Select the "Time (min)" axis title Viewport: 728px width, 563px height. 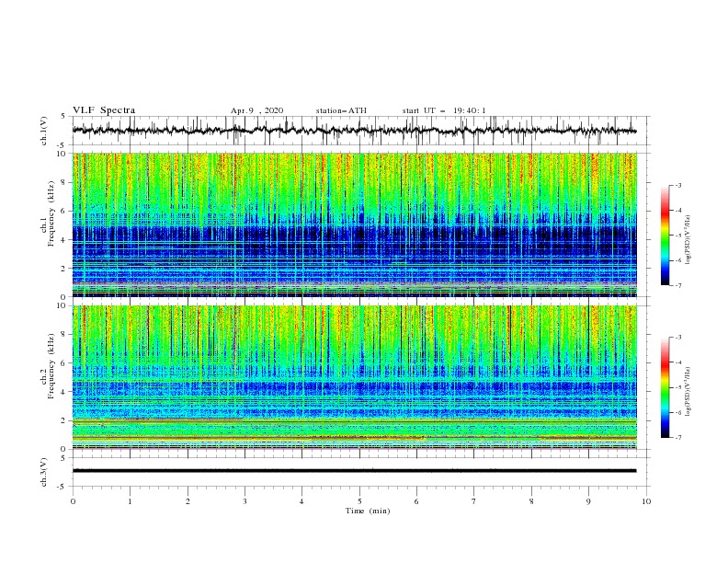[368, 511]
